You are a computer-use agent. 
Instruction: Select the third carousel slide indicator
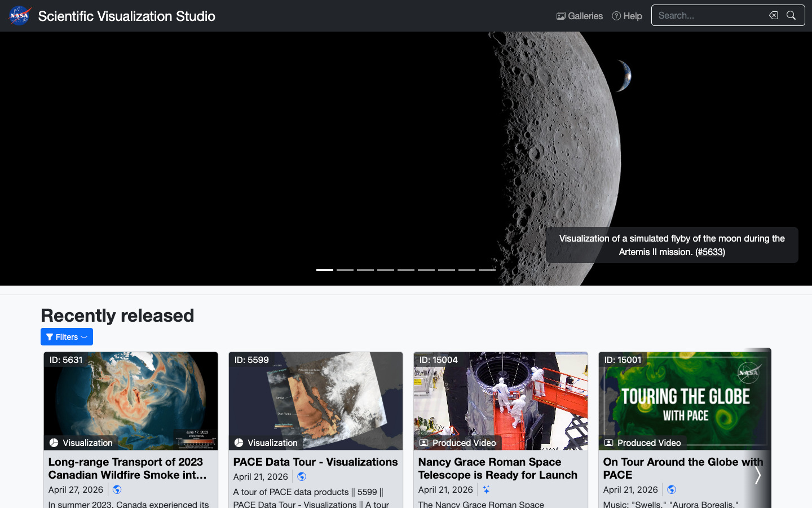pyautogui.click(x=365, y=270)
